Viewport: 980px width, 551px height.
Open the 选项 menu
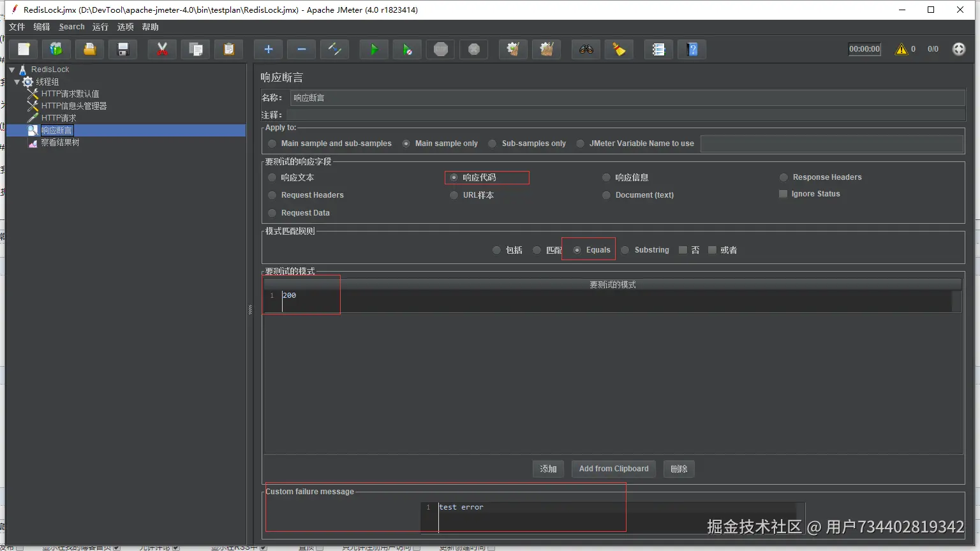pyautogui.click(x=125, y=27)
